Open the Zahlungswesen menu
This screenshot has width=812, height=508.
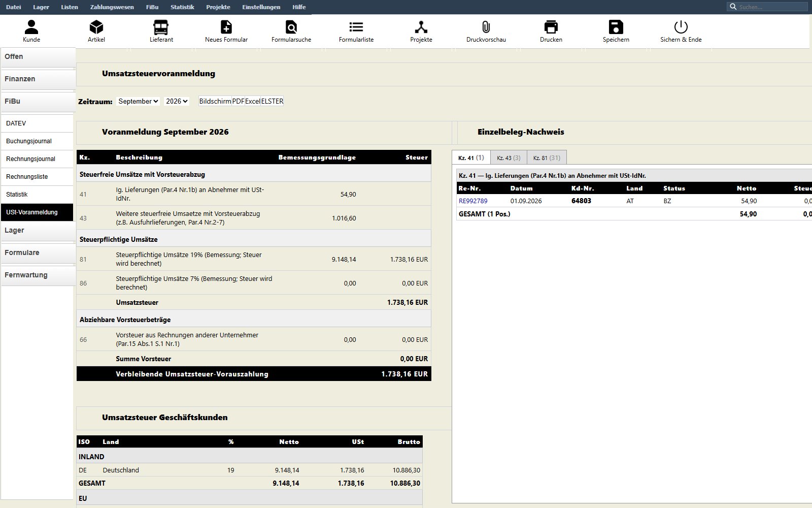coord(112,7)
